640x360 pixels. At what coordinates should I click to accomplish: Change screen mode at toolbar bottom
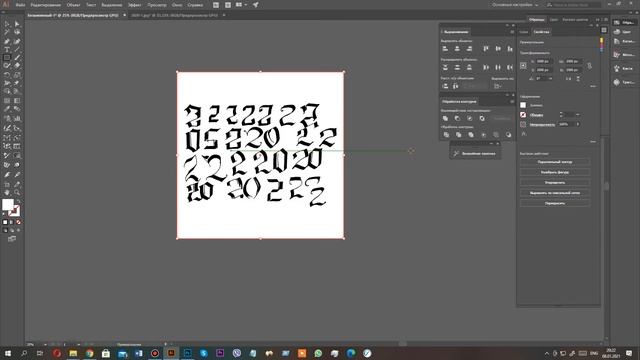click(x=12, y=239)
